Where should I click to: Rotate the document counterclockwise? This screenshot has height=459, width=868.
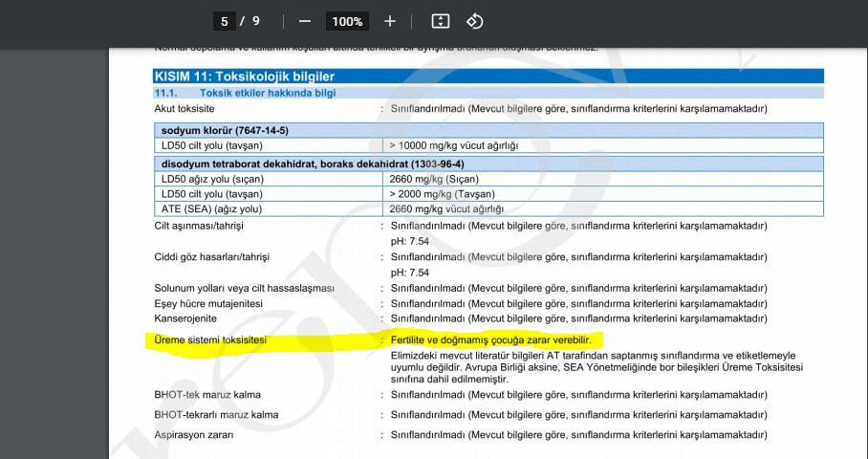pos(475,21)
